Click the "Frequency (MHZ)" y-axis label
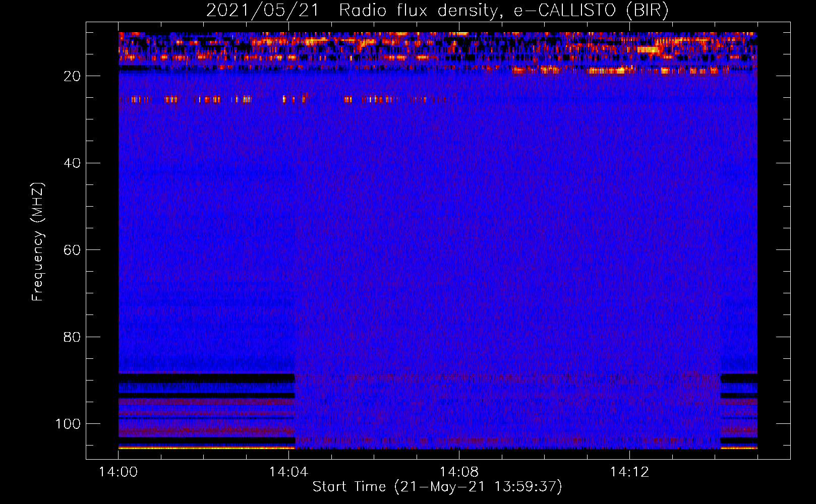Image resolution: width=816 pixels, height=504 pixels. (x=38, y=241)
